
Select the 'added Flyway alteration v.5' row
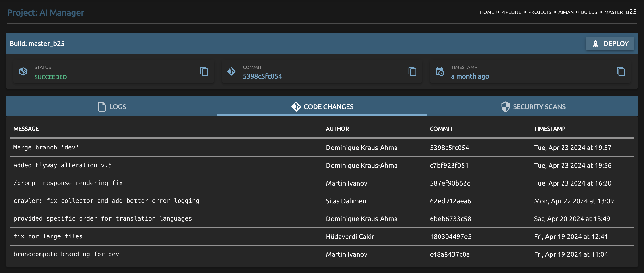click(x=62, y=165)
